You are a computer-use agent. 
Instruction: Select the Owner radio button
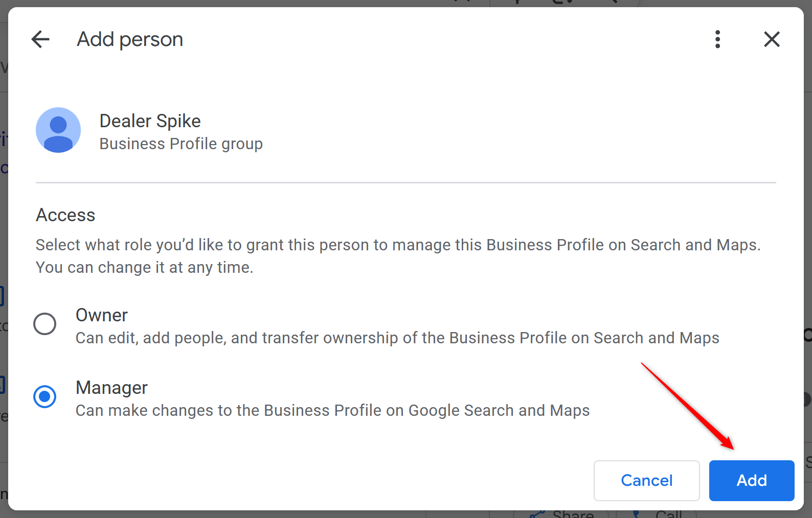[x=45, y=324]
